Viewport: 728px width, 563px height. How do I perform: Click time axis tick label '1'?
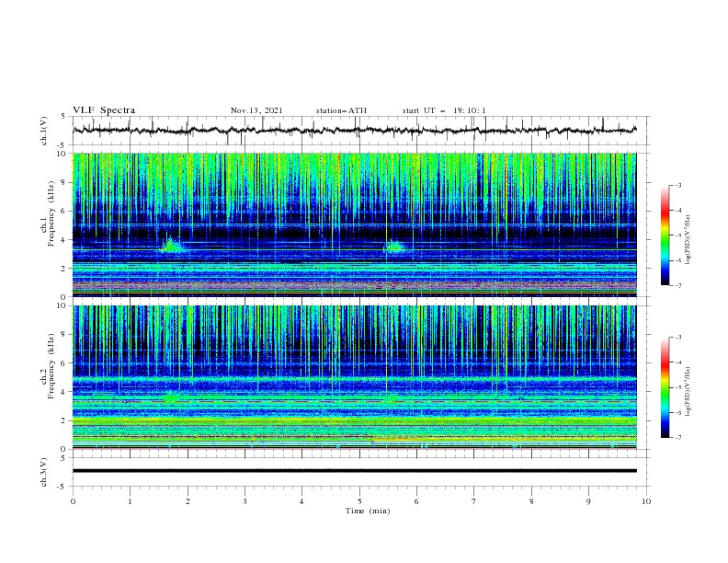click(130, 501)
